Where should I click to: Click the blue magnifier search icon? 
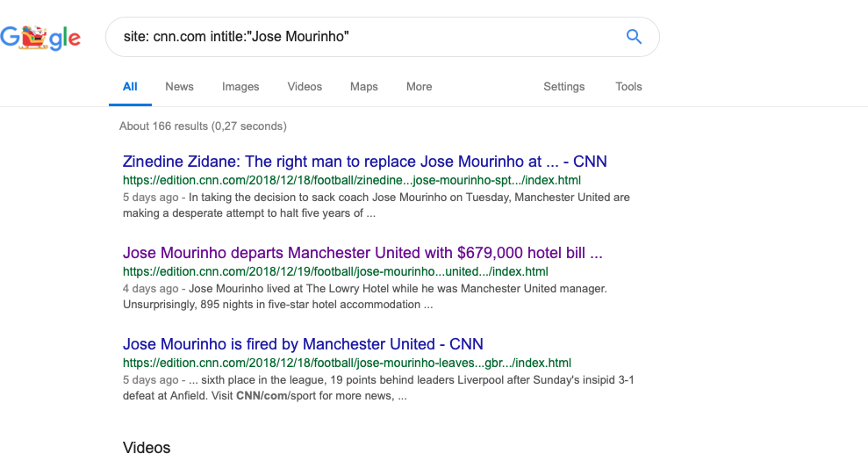[x=634, y=37]
